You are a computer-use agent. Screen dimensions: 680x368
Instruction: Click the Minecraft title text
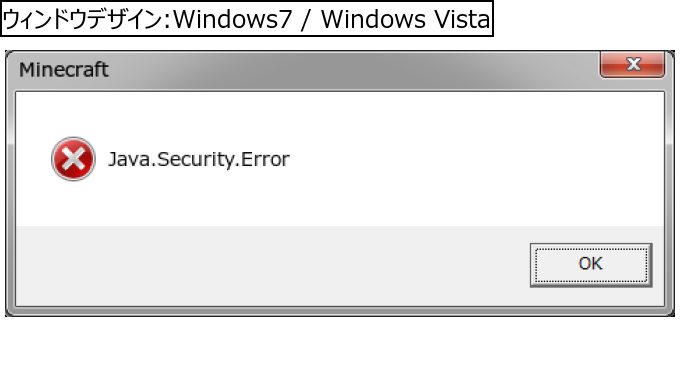click(x=64, y=70)
